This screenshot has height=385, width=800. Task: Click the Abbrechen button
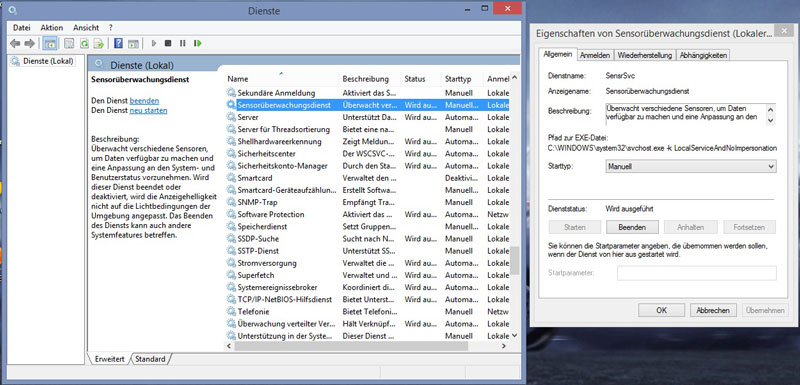pyautogui.click(x=713, y=310)
